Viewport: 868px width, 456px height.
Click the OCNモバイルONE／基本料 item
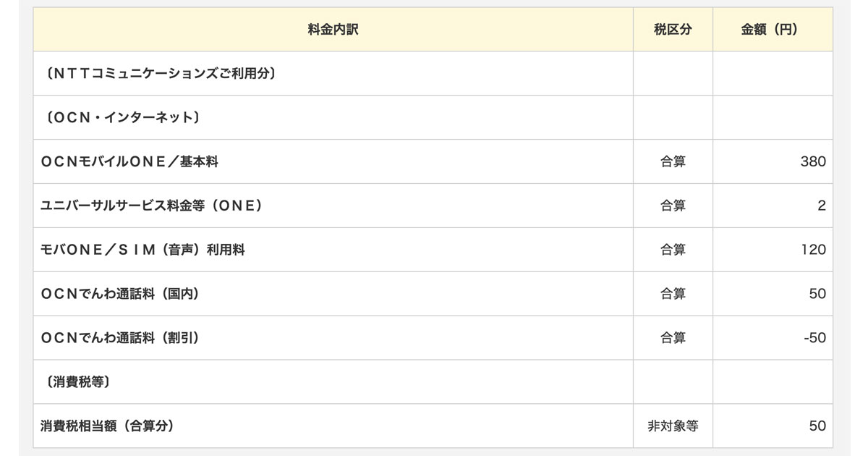129,161
